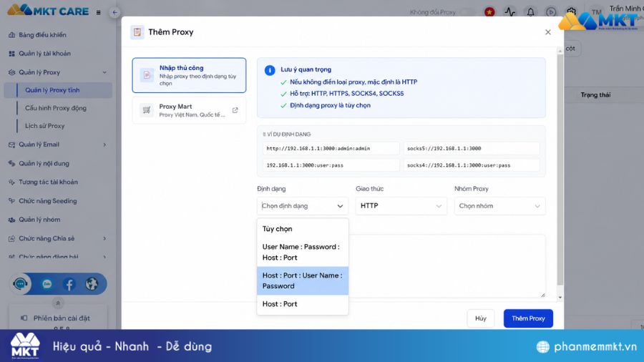Screen dimensions: 644x362
Task: Toggle the Không đổi Proxy switch
Action: click(467, 12)
